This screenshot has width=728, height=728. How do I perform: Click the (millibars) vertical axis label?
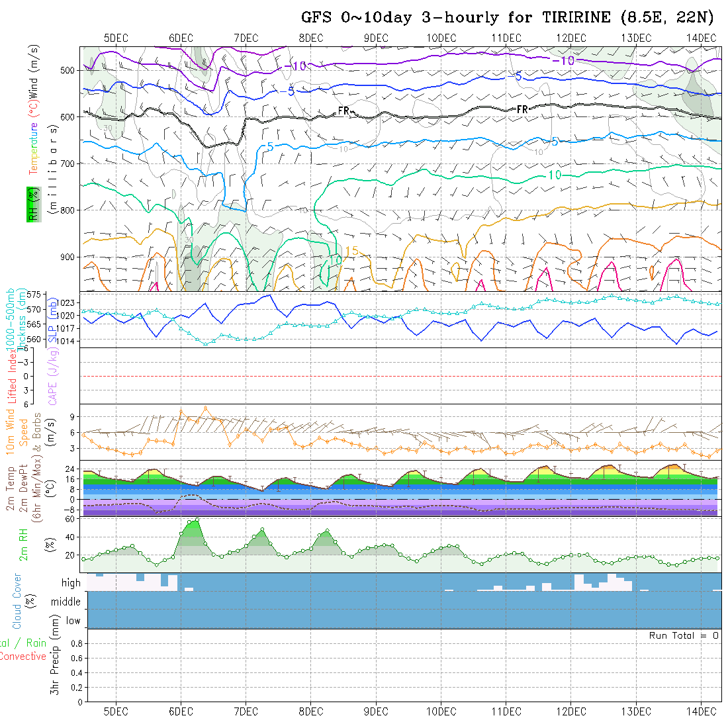point(53,169)
